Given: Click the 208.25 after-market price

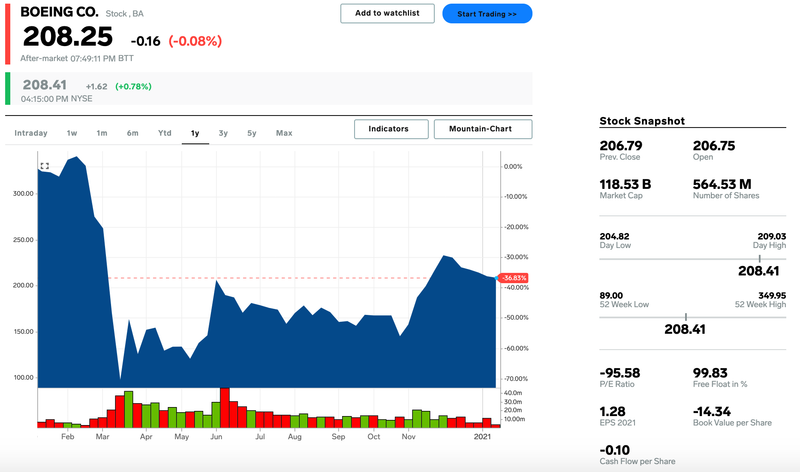Looking at the screenshot, I should click(67, 37).
